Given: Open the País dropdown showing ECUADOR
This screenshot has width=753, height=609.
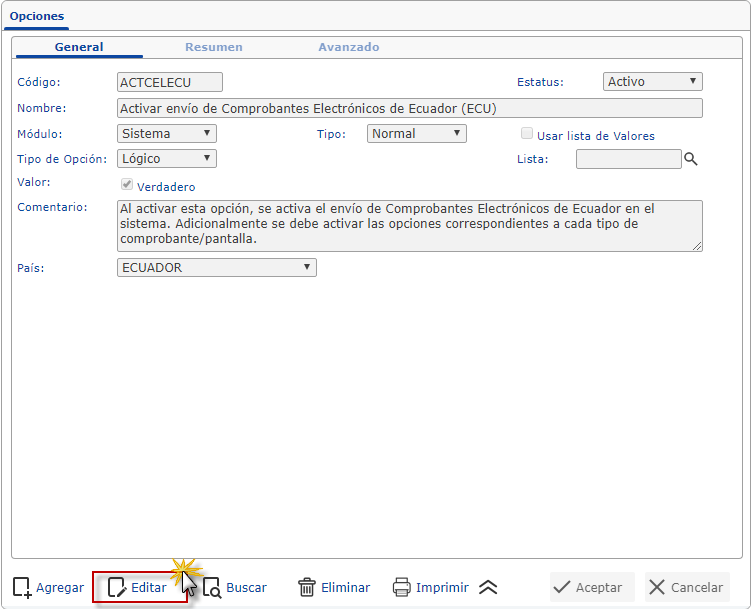Looking at the screenshot, I should [217, 268].
